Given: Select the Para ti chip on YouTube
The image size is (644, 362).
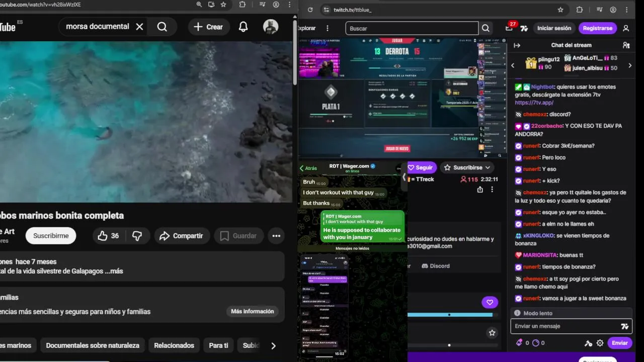Looking at the screenshot, I should (x=218, y=345).
